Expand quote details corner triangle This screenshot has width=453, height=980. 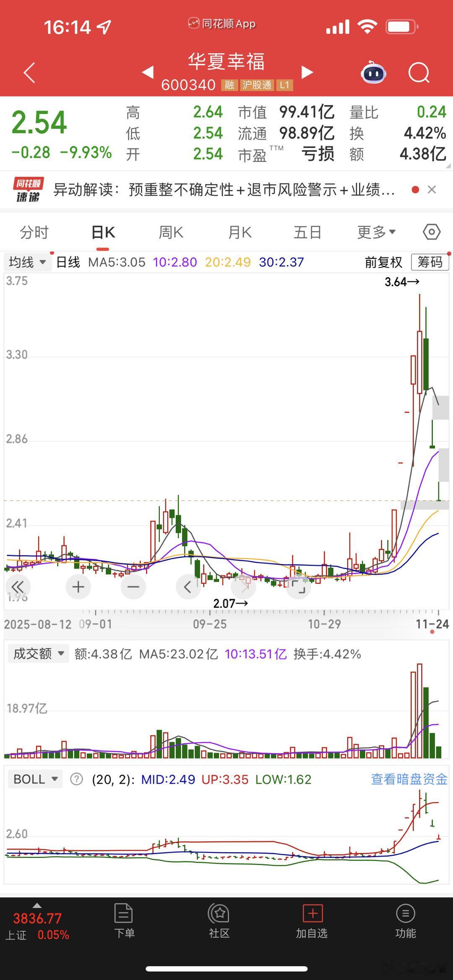tap(448, 166)
